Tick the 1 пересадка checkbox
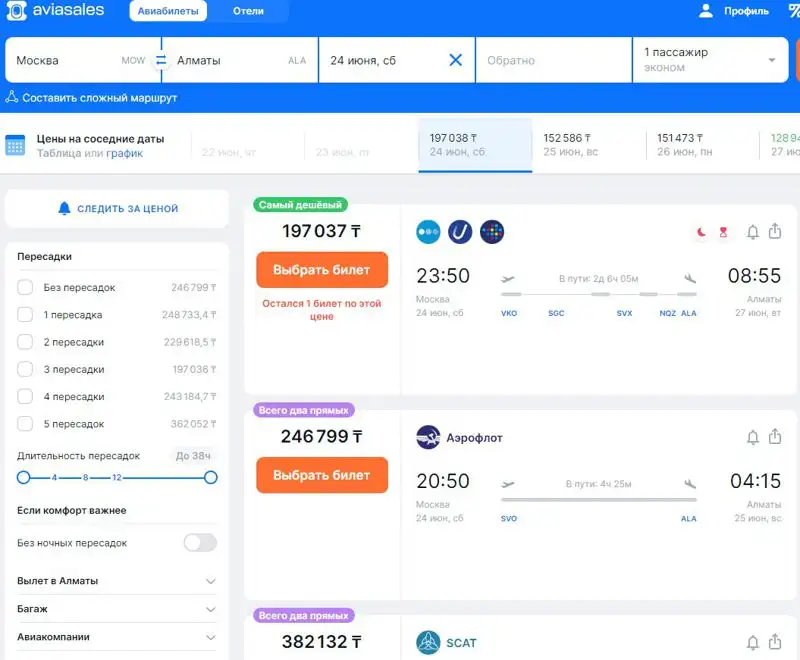The width and height of the screenshot is (800, 660). [25, 315]
